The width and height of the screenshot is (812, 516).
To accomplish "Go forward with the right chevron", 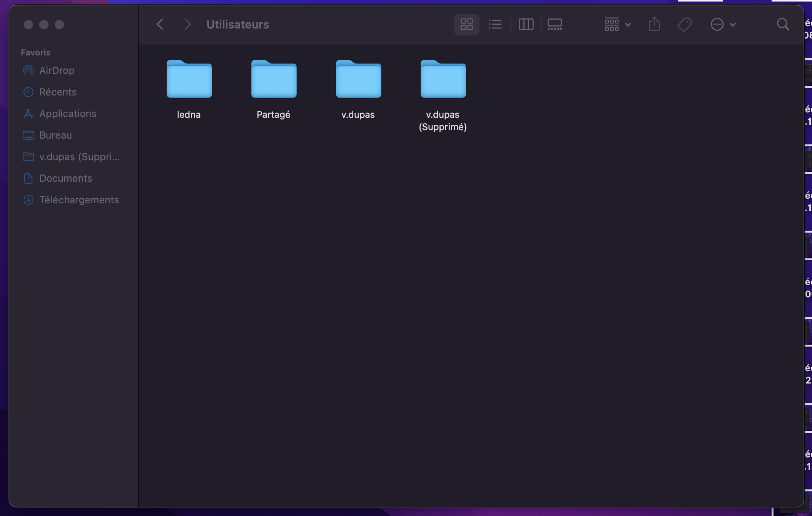I will click(187, 25).
